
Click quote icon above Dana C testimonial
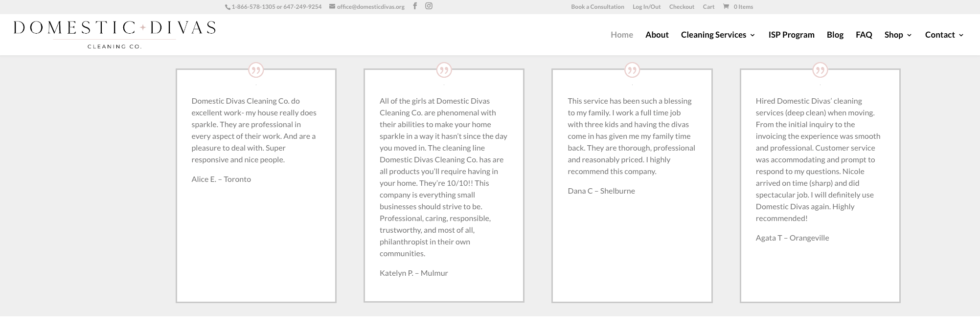(632, 70)
